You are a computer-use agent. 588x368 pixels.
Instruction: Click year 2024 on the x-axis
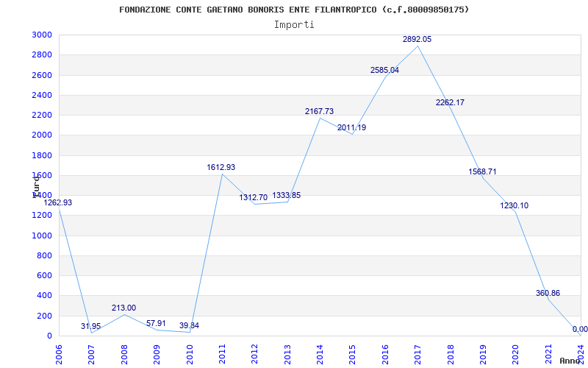[x=581, y=354]
